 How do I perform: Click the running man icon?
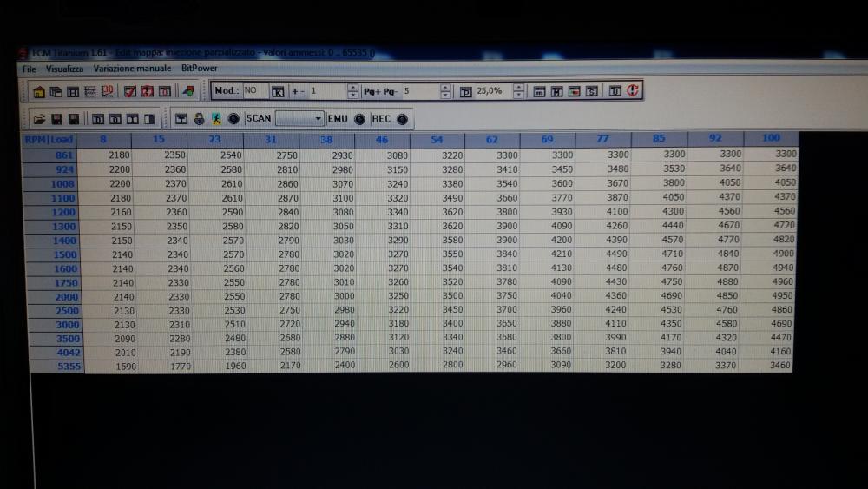216,119
